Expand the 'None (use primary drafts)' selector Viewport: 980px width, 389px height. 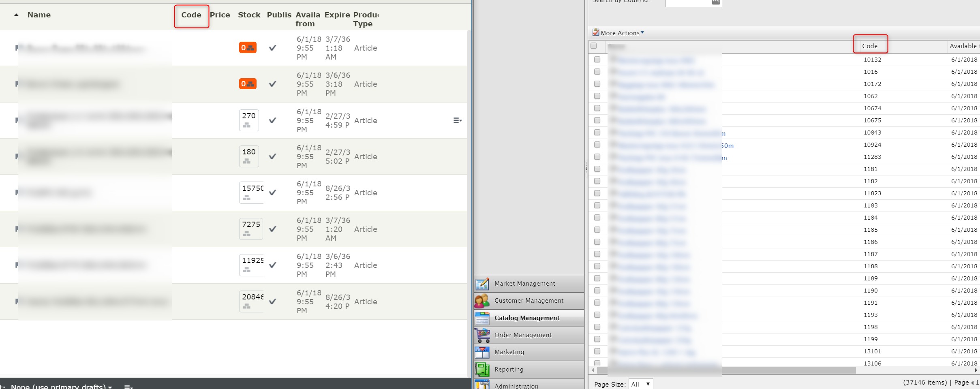point(61,387)
